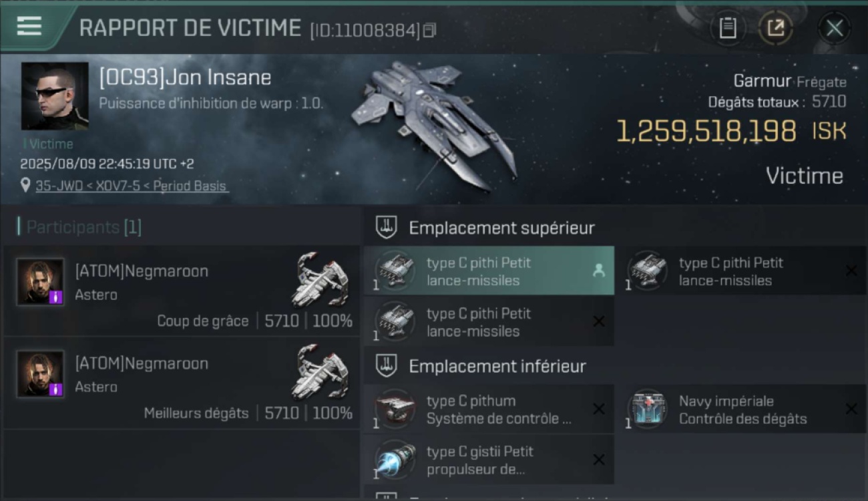
Task: Open the 35-JWD location link
Action: coord(132,186)
